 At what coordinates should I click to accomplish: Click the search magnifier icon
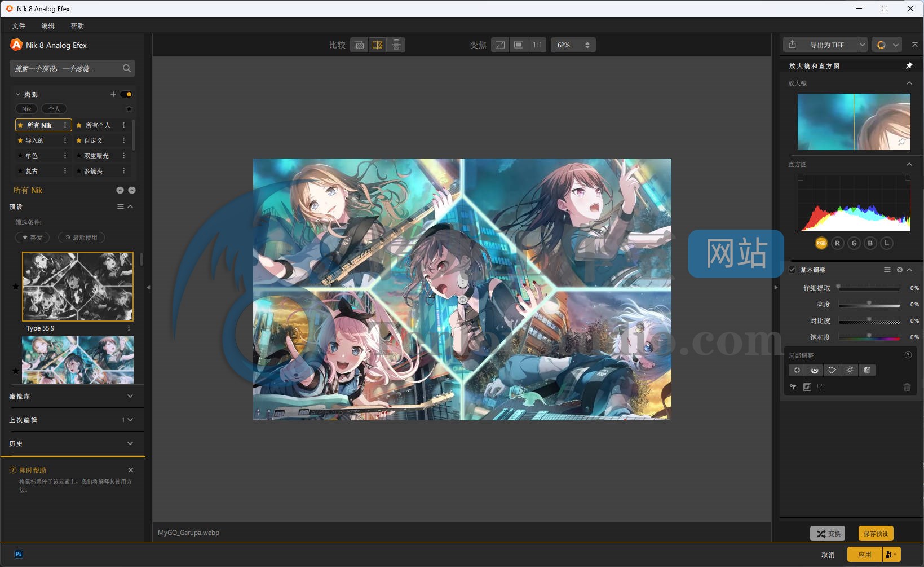pyautogui.click(x=127, y=68)
